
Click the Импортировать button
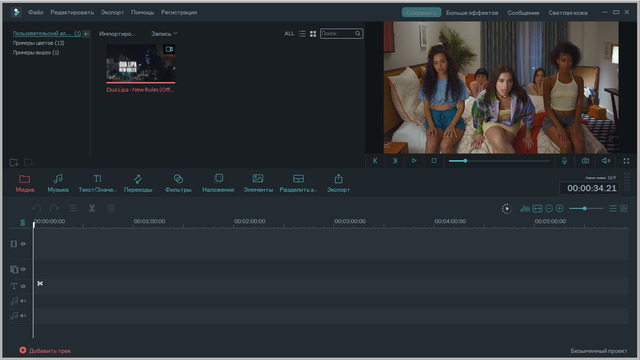coord(117,34)
